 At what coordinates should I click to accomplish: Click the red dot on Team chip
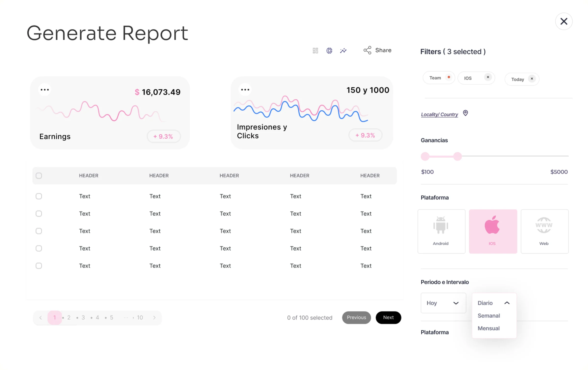(449, 77)
